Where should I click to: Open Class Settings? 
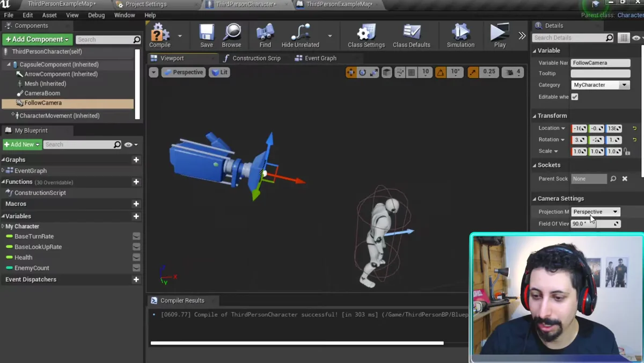[x=366, y=35]
